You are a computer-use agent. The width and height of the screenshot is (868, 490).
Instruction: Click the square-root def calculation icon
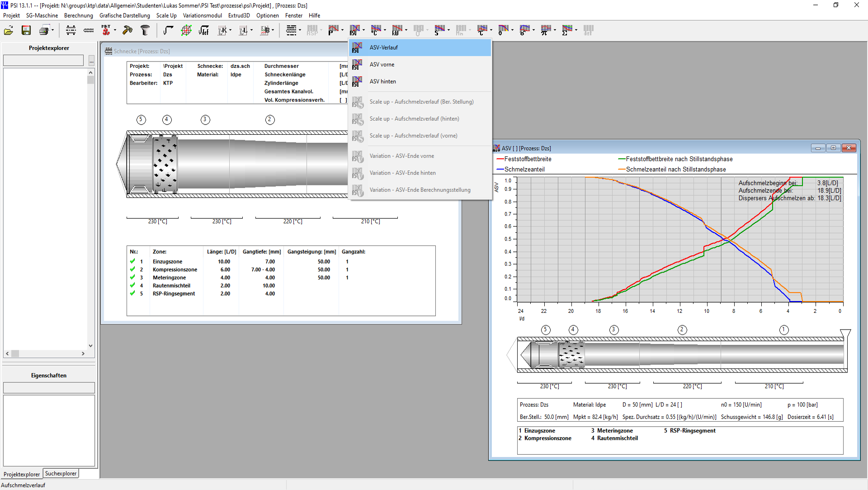coord(203,30)
